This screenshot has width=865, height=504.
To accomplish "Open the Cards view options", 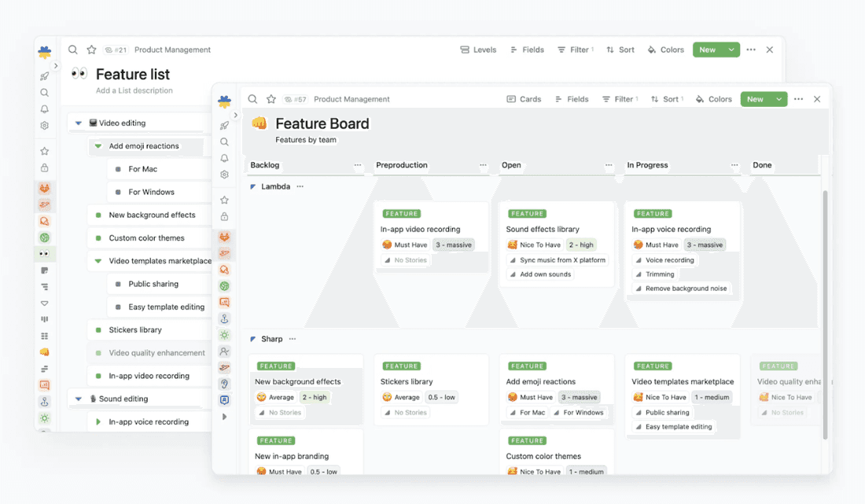I will tap(524, 99).
